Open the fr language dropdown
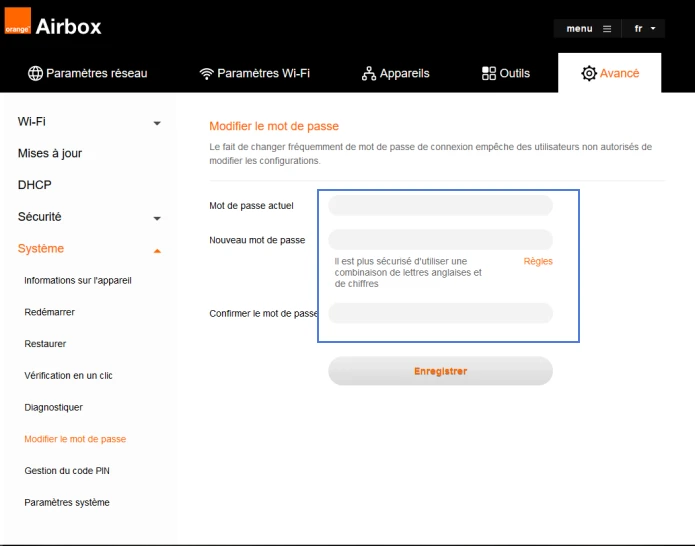This screenshot has width=695, height=546. 644,29
